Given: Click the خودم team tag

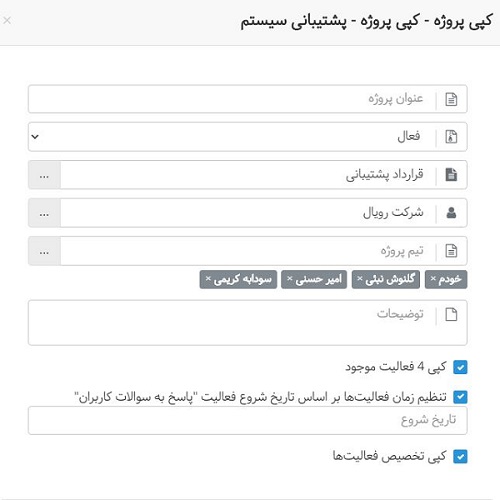Looking at the screenshot, I should point(446,279).
